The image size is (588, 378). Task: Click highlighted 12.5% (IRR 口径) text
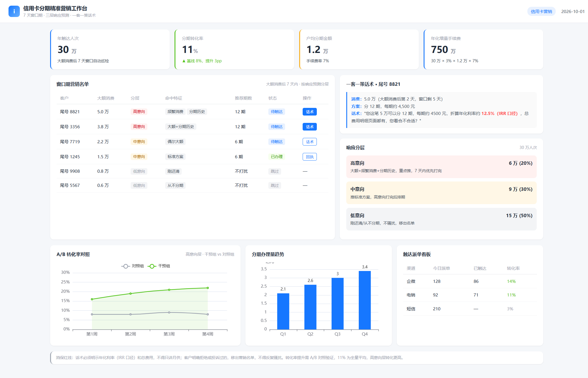tap(499, 114)
